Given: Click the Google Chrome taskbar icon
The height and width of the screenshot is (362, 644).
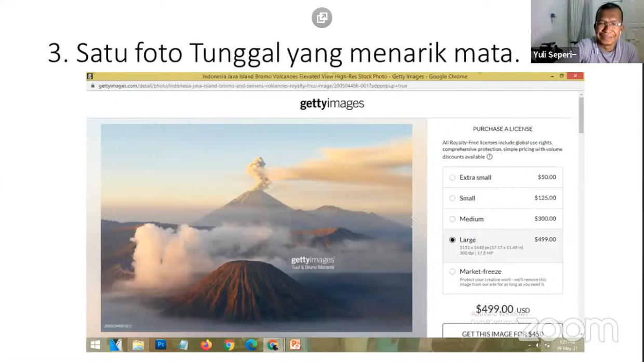Looking at the screenshot, I should [229, 345].
